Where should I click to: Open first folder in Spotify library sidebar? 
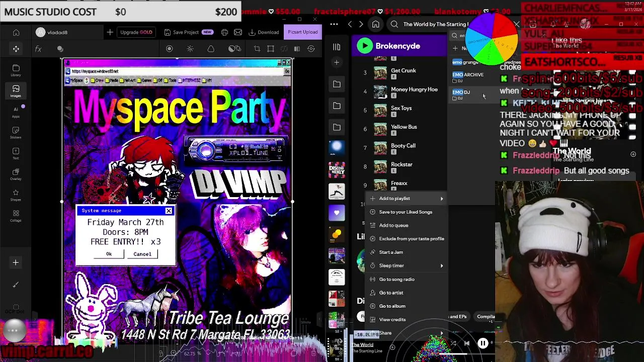337,84
